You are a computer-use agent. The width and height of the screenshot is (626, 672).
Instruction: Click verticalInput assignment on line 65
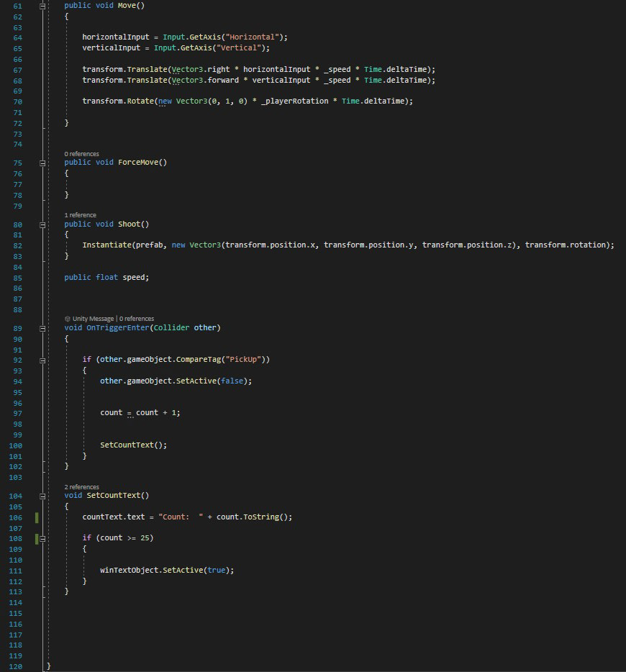[112, 48]
